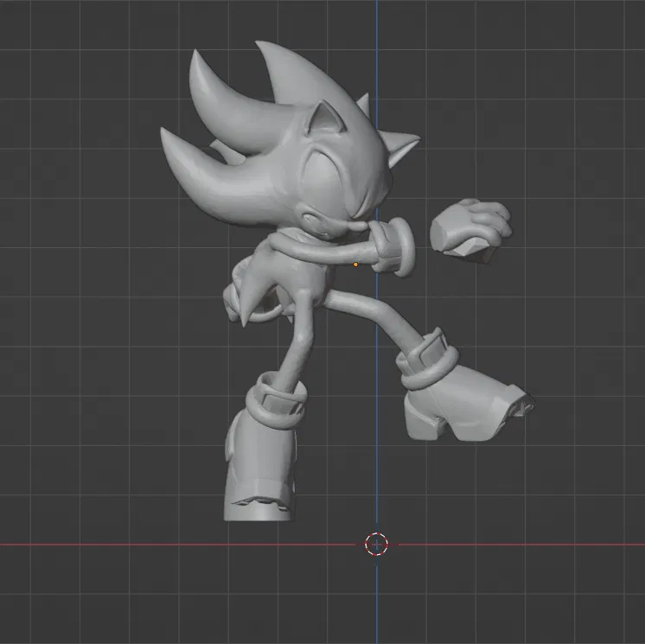Click the red-white 3D cursor circle
The image size is (645, 644).
coord(376,544)
